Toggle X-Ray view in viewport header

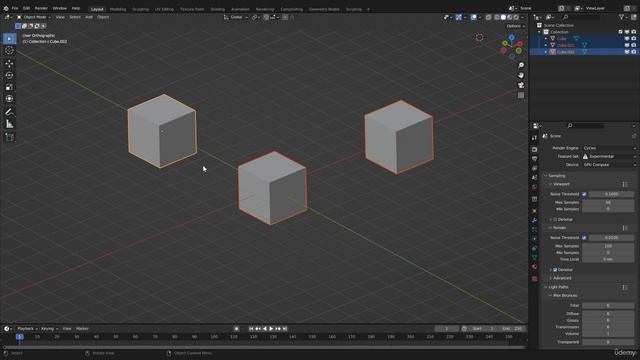(x=488, y=17)
